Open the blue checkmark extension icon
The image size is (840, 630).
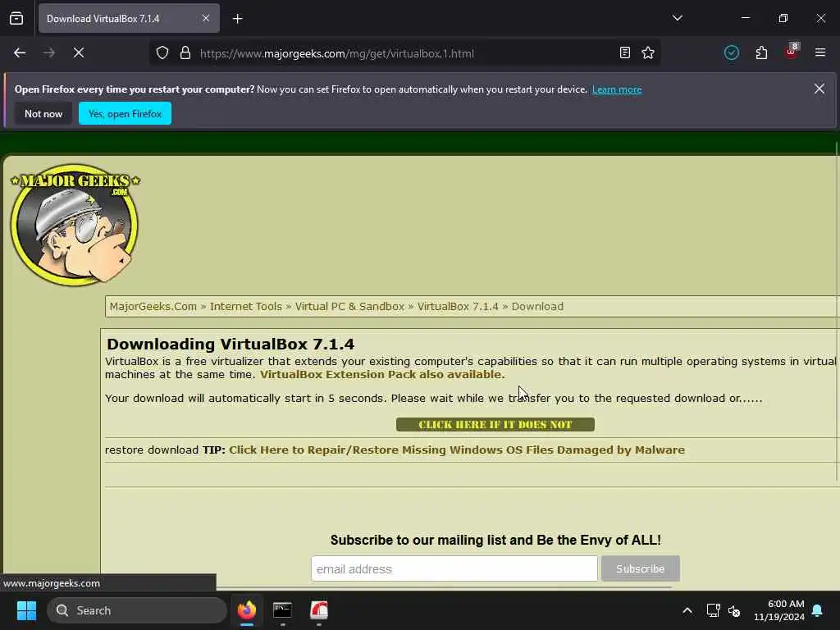pyautogui.click(x=731, y=52)
